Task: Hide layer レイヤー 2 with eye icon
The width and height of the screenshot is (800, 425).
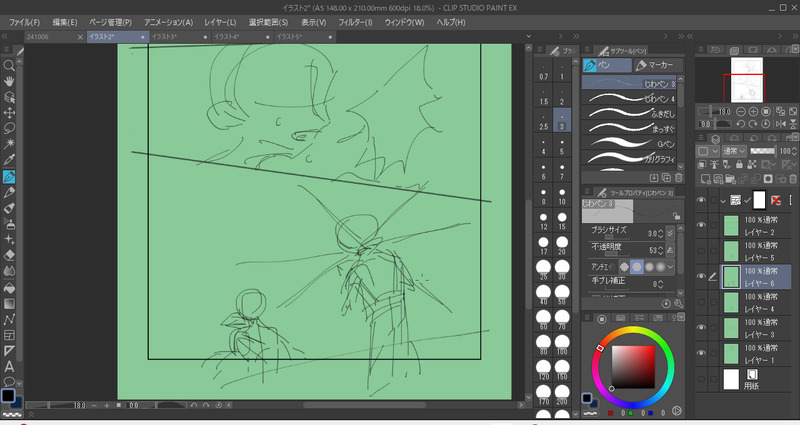Action: pos(701,225)
